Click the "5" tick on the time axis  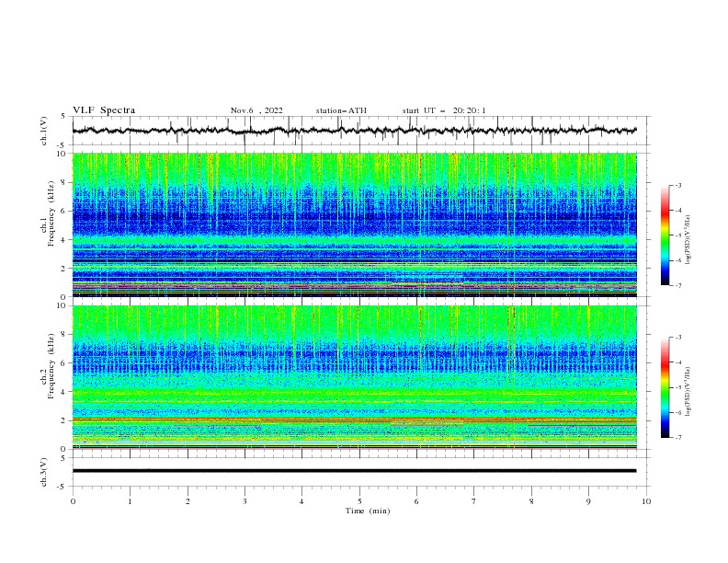click(x=359, y=501)
